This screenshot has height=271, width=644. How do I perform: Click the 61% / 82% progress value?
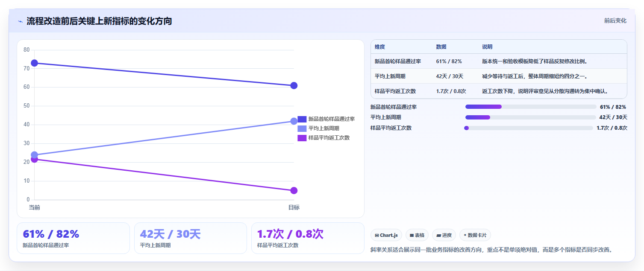(613, 107)
